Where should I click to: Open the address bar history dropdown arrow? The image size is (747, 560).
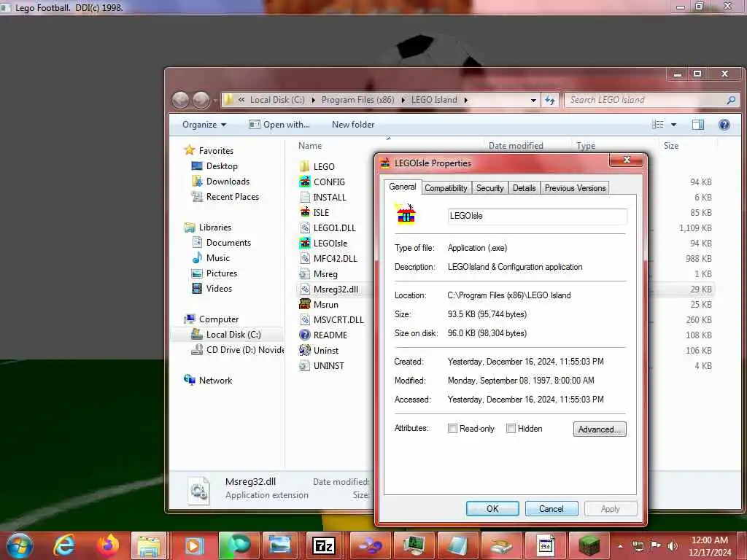(533, 100)
